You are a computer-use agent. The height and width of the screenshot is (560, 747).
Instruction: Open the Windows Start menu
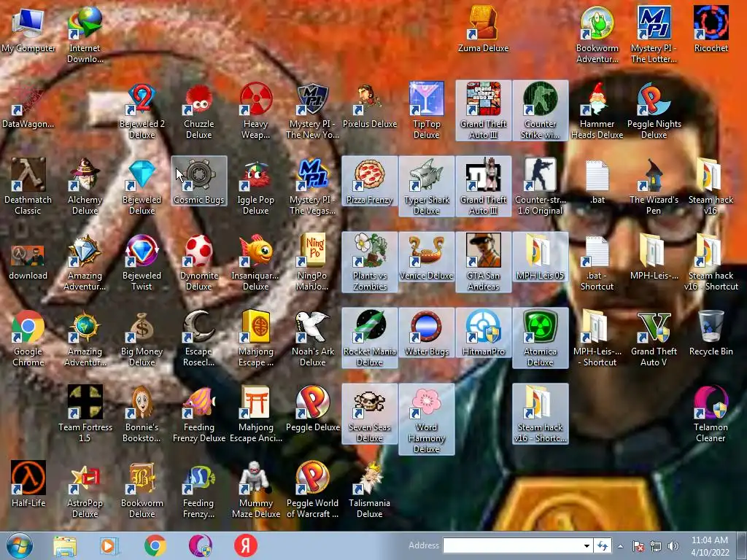coord(19,545)
